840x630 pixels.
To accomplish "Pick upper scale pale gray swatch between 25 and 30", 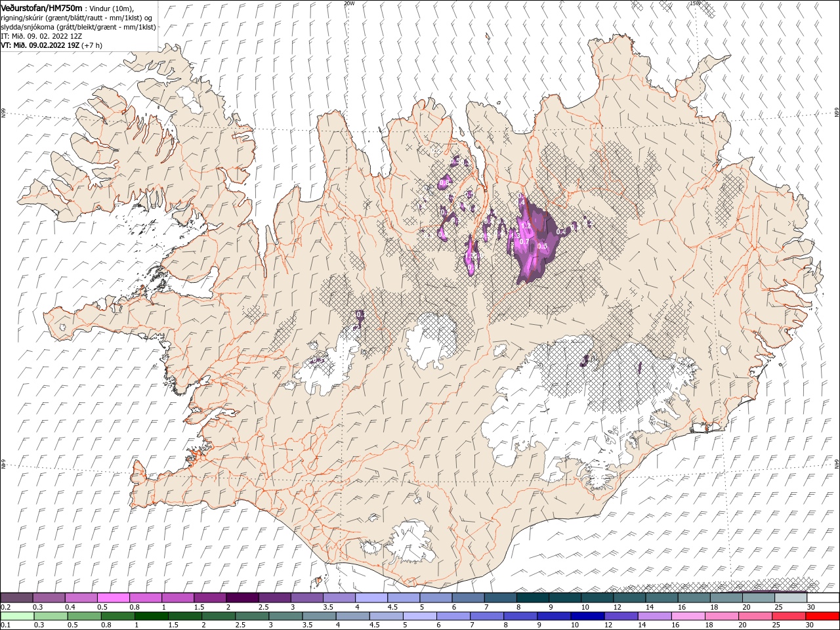I will [791, 598].
